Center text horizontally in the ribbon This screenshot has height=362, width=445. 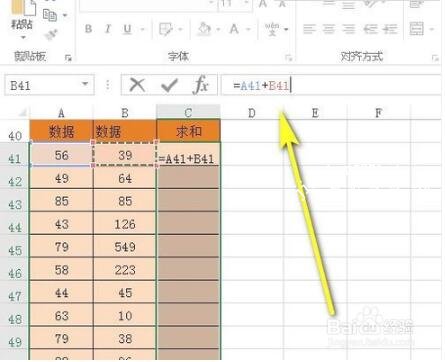(x=329, y=29)
